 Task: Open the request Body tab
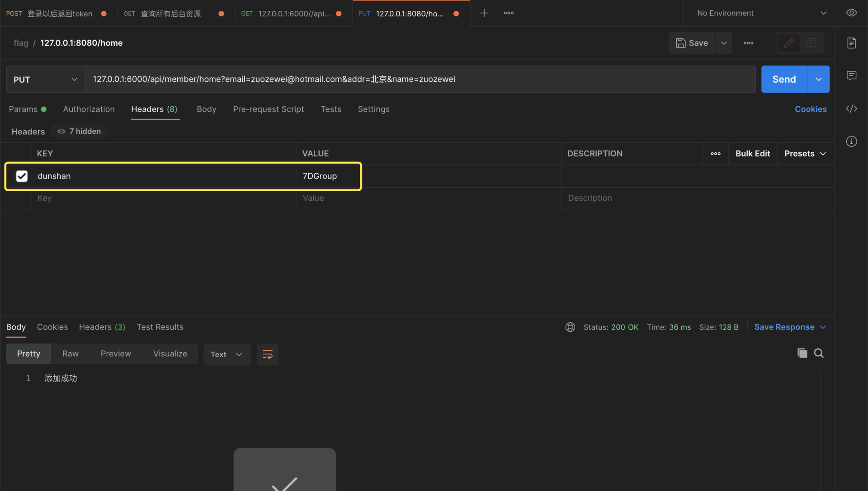207,109
